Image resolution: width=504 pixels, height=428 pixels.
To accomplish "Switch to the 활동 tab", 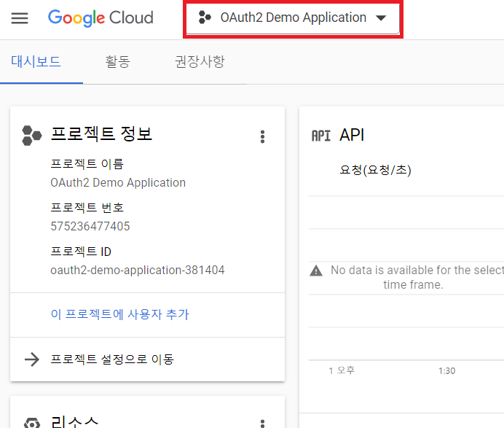I will coord(118,61).
